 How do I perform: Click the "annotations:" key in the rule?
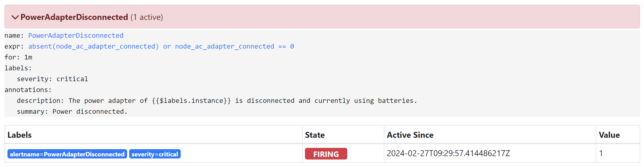[x=28, y=90]
